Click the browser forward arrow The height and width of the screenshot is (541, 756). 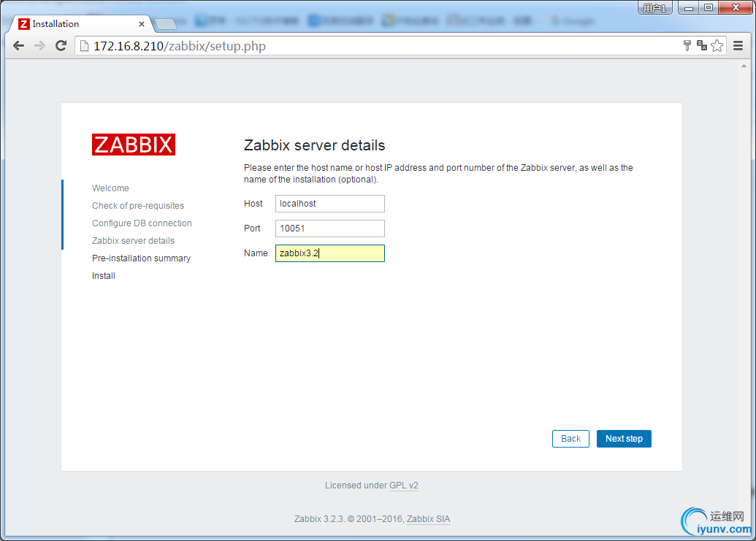click(39, 46)
